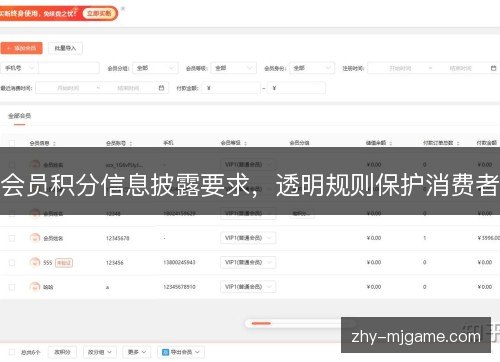Click the calendar icon in 注册时间 range
The image size is (500, 362).
(494, 68)
